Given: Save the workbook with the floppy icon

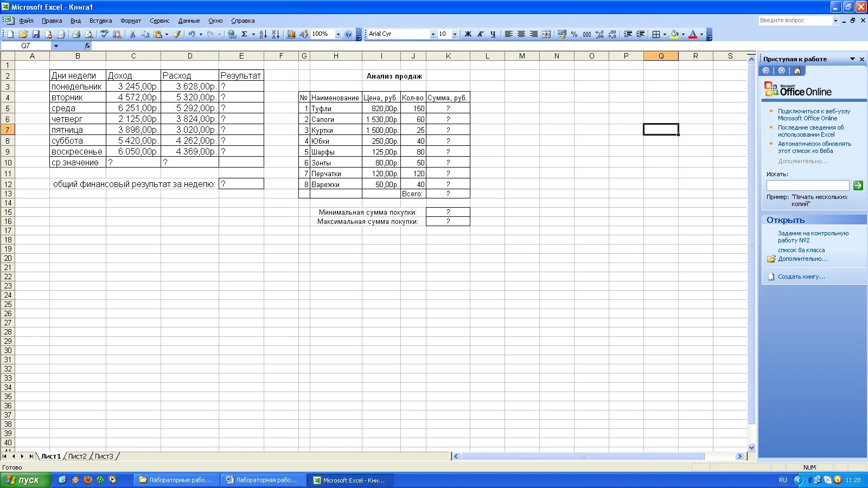Looking at the screenshot, I should 36,34.
